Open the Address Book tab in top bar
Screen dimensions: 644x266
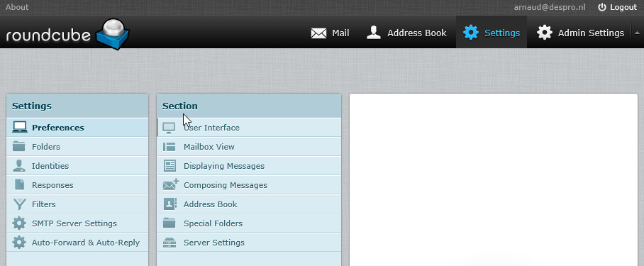pyautogui.click(x=406, y=33)
